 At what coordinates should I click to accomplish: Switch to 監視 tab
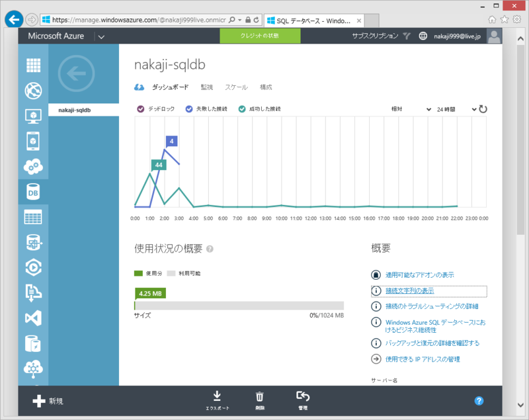tap(207, 87)
